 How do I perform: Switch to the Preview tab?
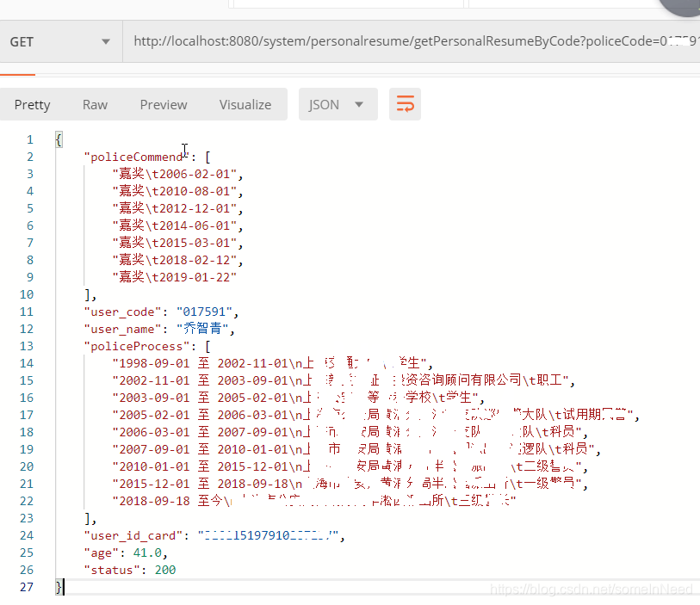[164, 105]
